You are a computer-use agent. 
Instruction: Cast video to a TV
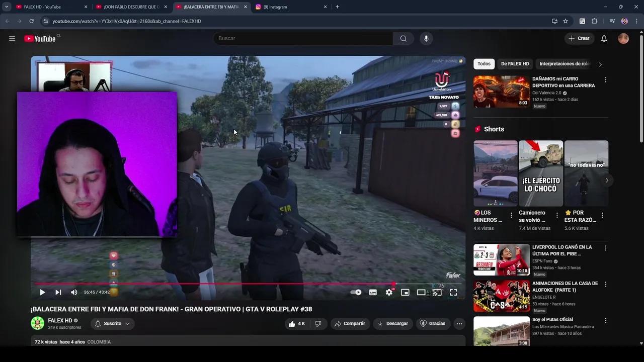(x=437, y=292)
